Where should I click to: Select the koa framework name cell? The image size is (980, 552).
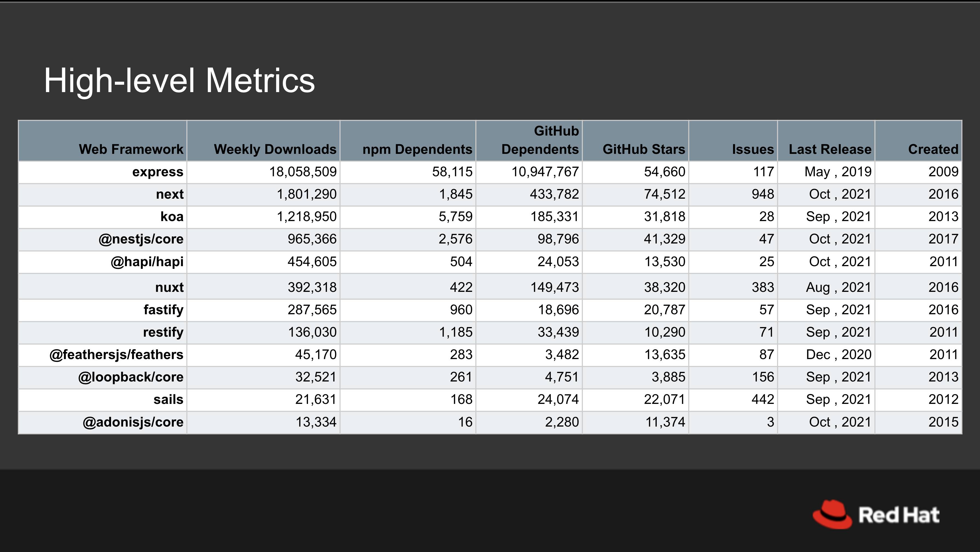(171, 217)
